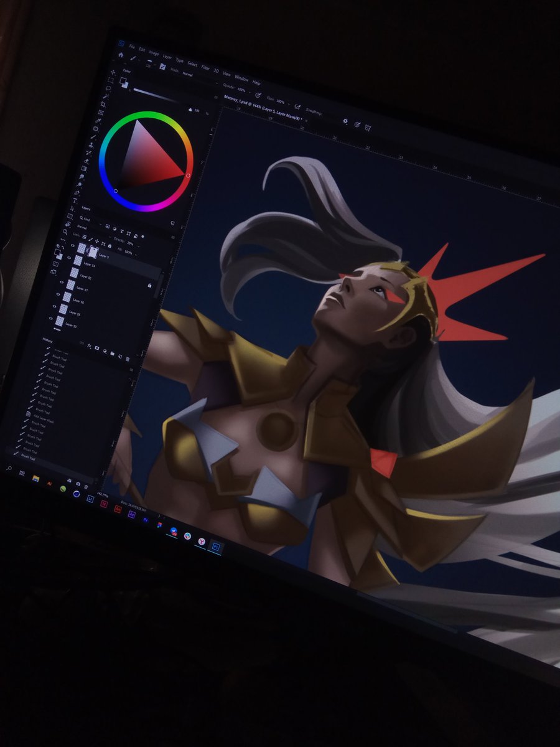Image resolution: width=560 pixels, height=747 pixels.
Task: Open Photoshop from the Windows taskbar
Action: (x=217, y=547)
